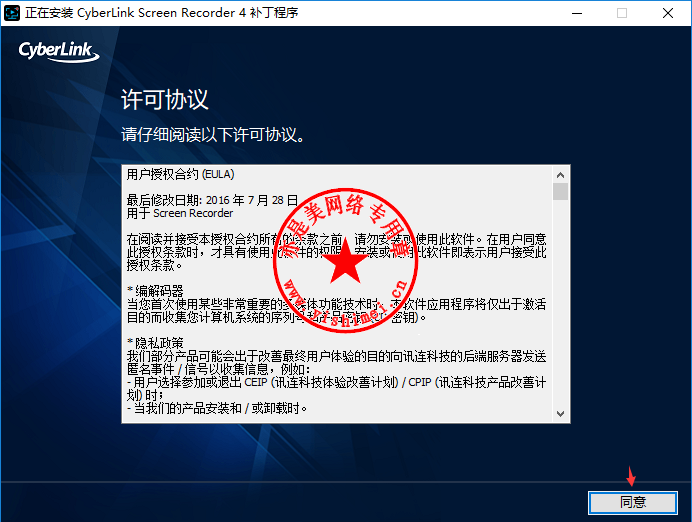Screen dimensions: 692x522
Task: Click the line 用于 Screen Recorder
Action: tap(180, 213)
